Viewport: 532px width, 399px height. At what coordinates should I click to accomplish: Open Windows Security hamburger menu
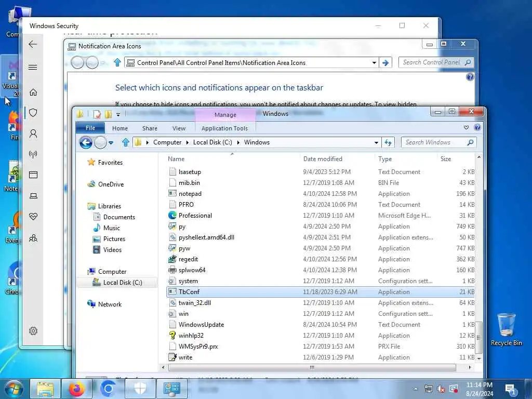coord(33,67)
